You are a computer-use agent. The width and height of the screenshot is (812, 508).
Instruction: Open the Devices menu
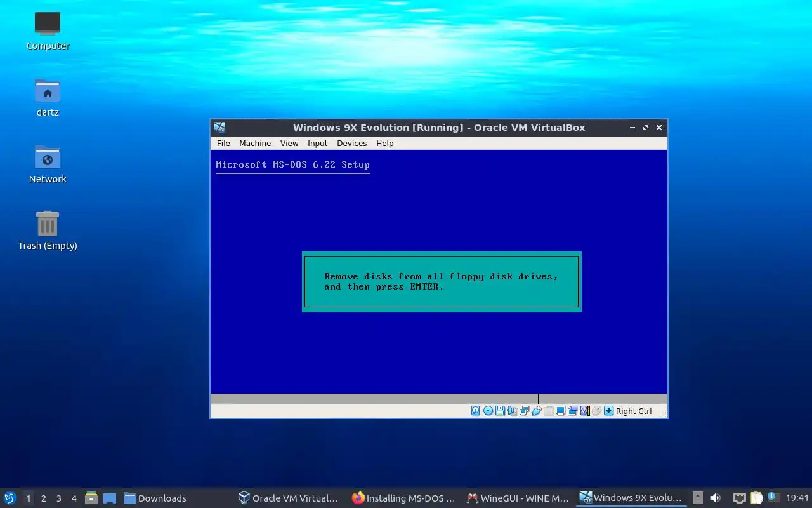[351, 144]
